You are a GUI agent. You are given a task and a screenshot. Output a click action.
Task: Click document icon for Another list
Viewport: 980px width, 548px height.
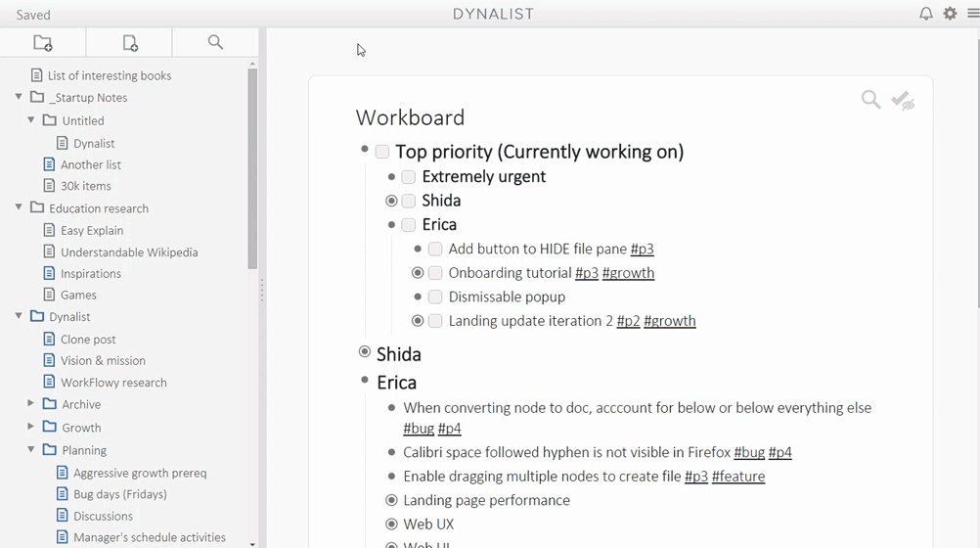click(49, 164)
